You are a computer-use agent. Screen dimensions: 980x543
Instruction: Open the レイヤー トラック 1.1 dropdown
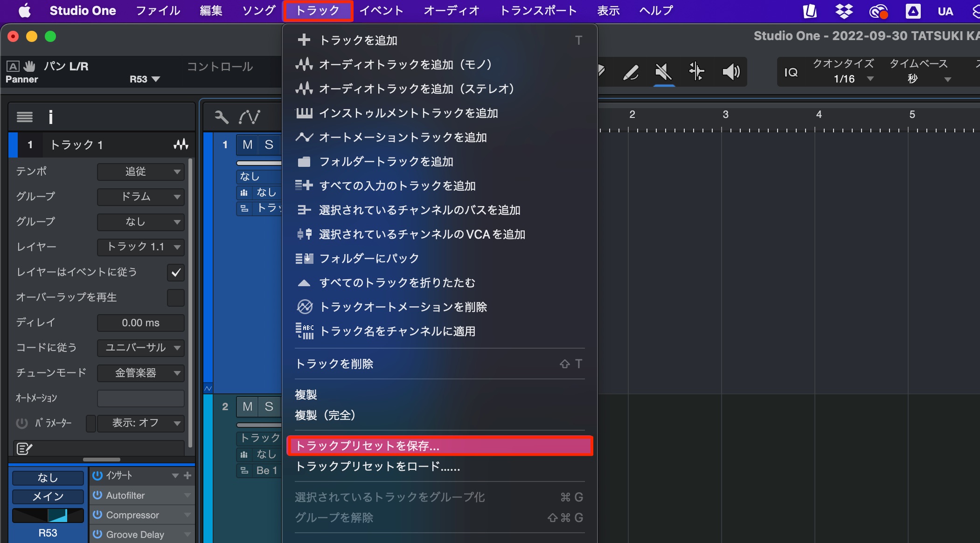point(141,247)
